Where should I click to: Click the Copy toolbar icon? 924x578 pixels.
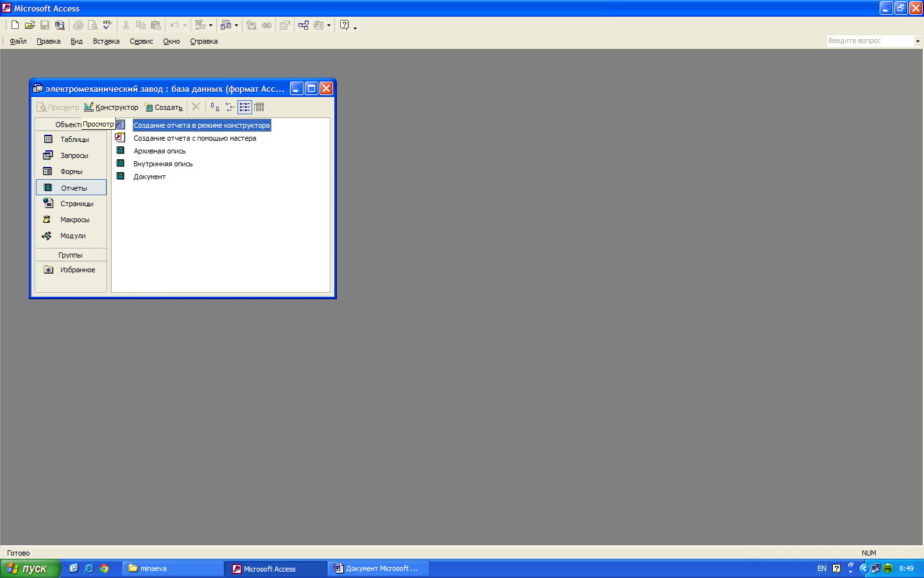(141, 25)
